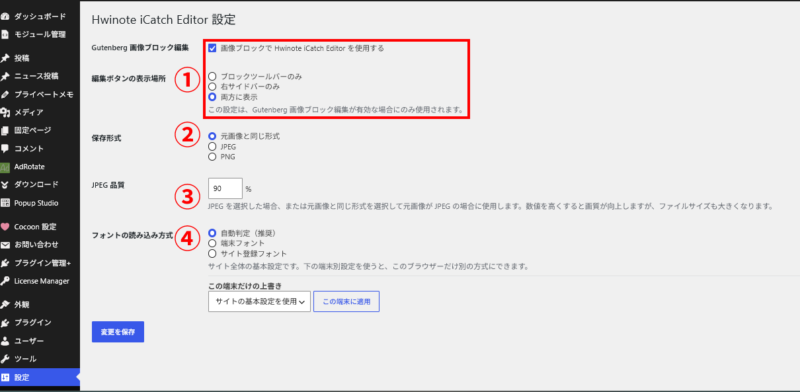The image size is (800, 392).
Task: Click the License Manager key icon
Action: [x=5, y=281]
